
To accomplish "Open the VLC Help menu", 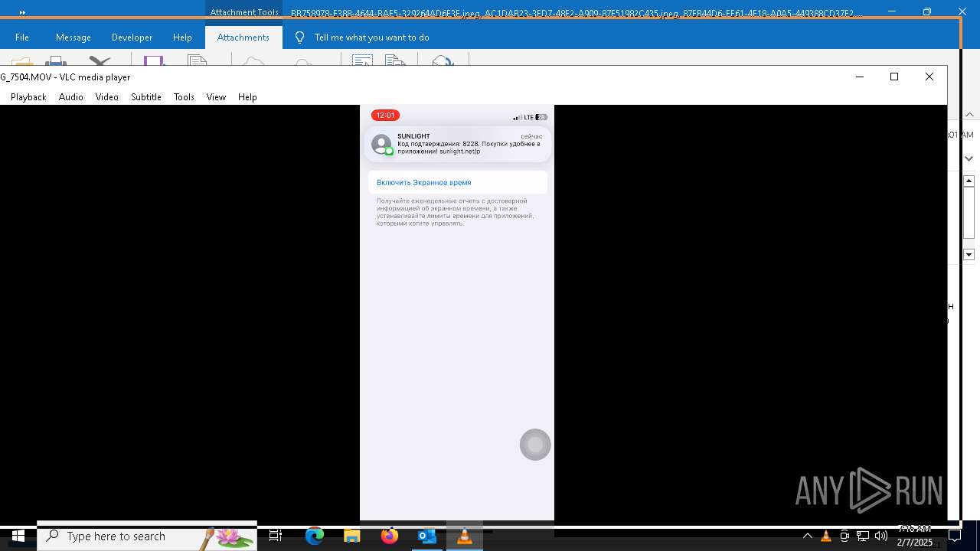I will click(x=247, y=97).
